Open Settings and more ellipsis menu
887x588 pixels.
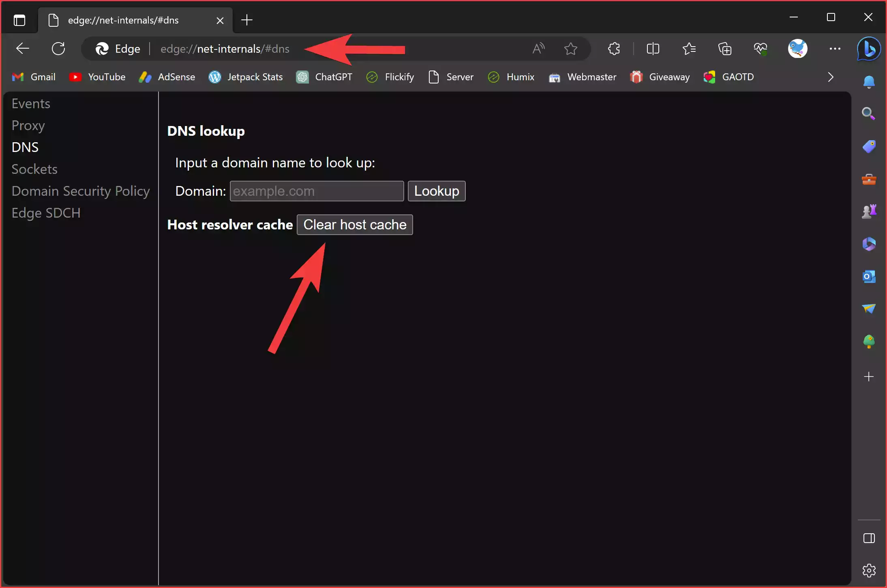[x=835, y=49]
